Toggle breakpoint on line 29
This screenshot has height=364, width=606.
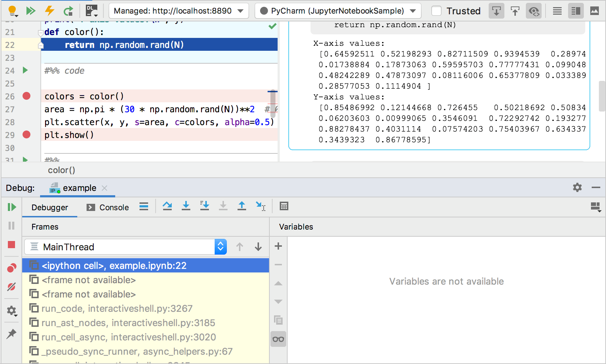tap(26, 135)
